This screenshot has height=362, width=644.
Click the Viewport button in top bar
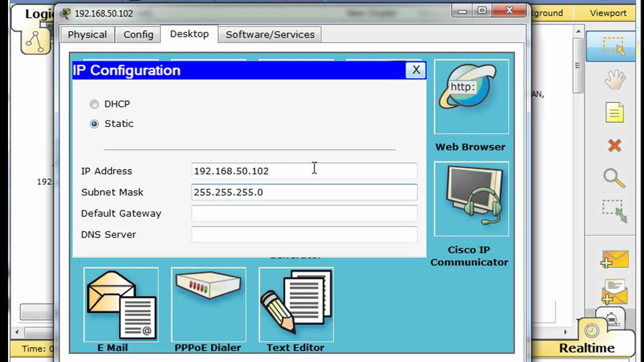click(608, 13)
